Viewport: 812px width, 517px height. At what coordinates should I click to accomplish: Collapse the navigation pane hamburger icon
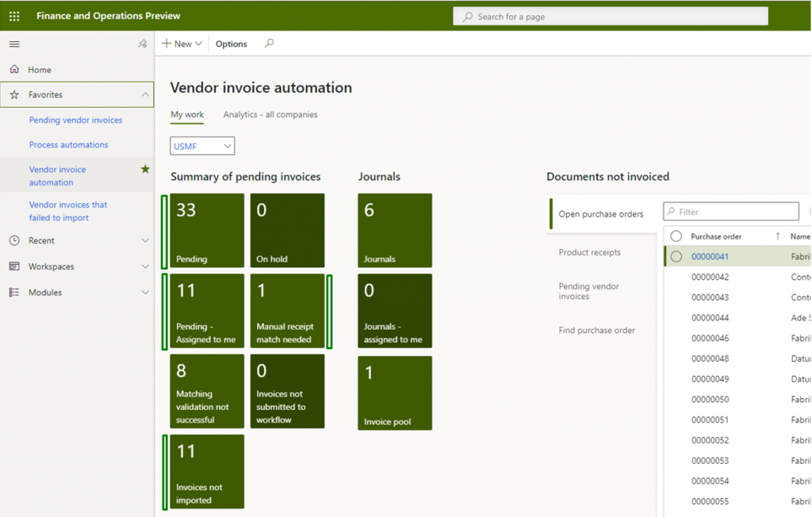[14, 44]
